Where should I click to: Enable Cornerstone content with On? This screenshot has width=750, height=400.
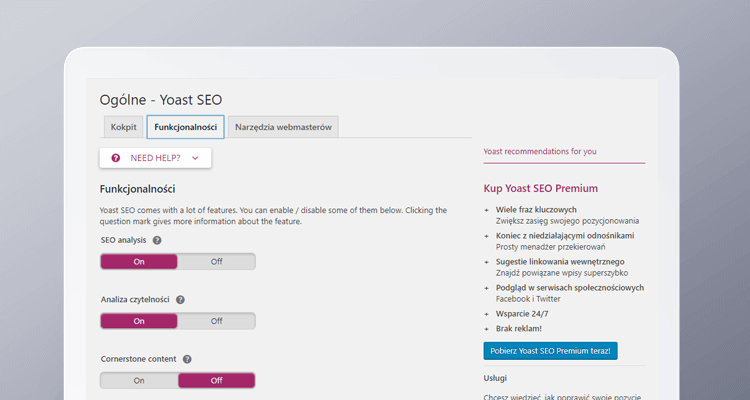(x=139, y=381)
